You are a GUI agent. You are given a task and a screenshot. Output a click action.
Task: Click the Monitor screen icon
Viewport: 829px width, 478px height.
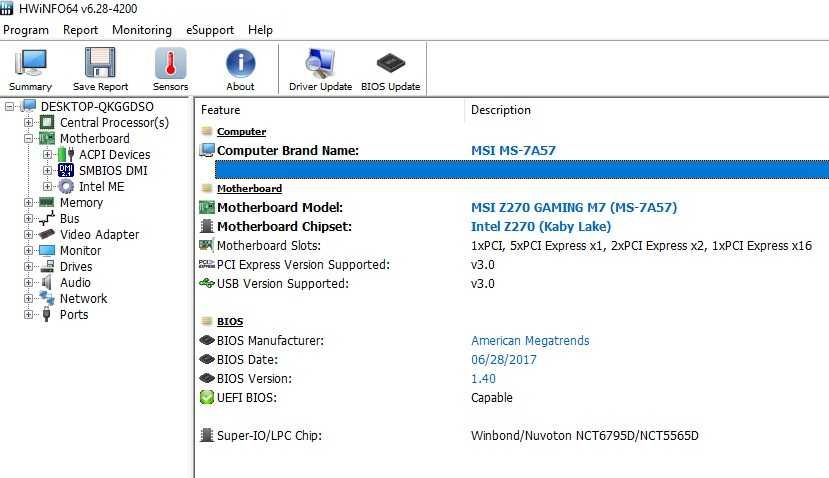point(47,250)
